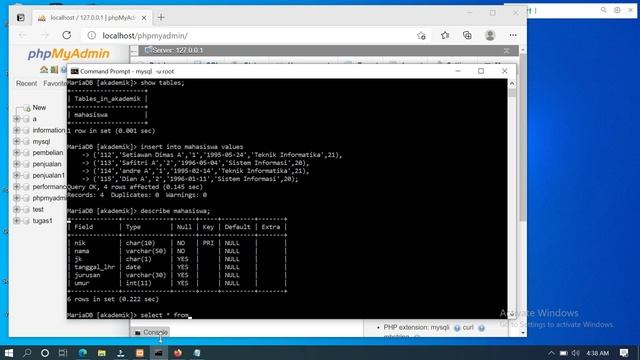Open the pembelian database
Viewport: 640px width, 360px height.
click(48, 153)
